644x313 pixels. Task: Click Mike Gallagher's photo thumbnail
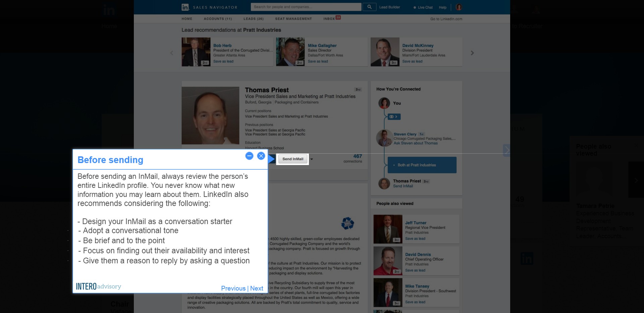290,52
